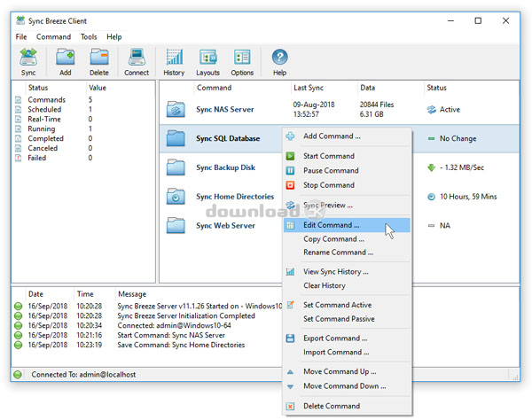The image size is (532, 420).
Task: Choose Copy Command from context menu
Action: point(347,239)
